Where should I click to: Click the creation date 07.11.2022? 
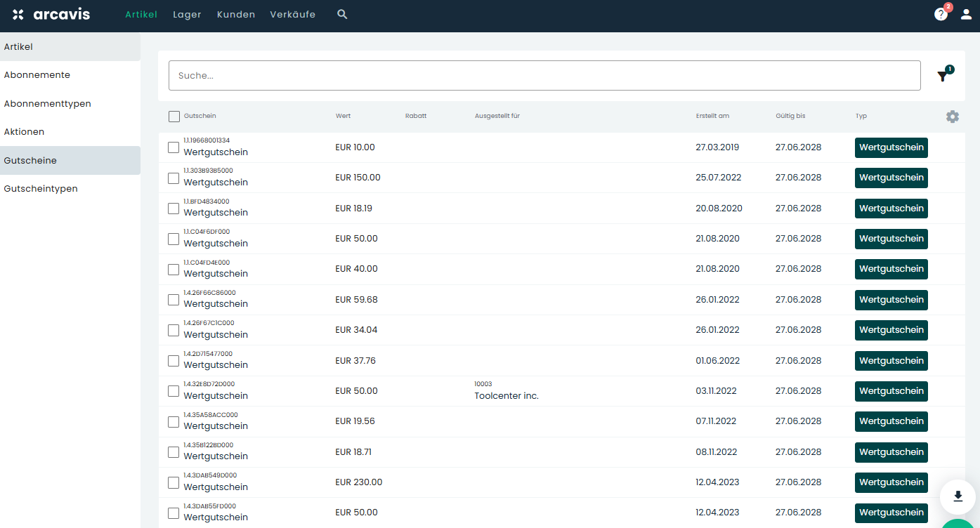716,421
